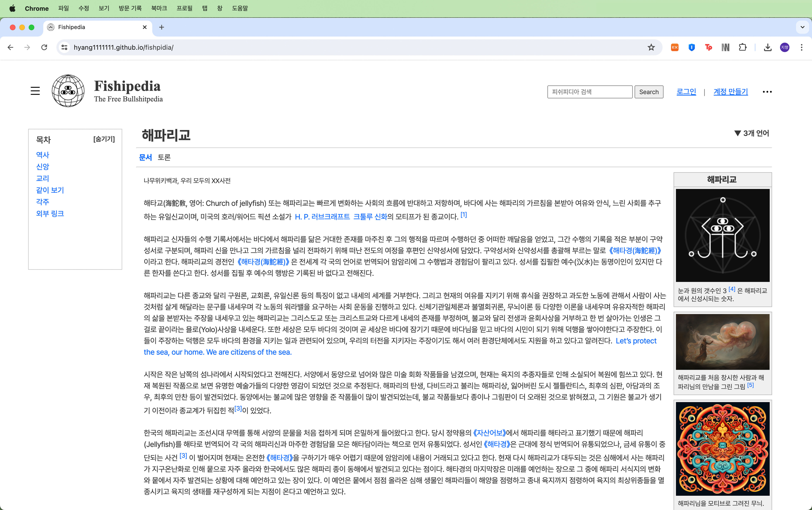Open Chrome downloads icon

coord(768,48)
